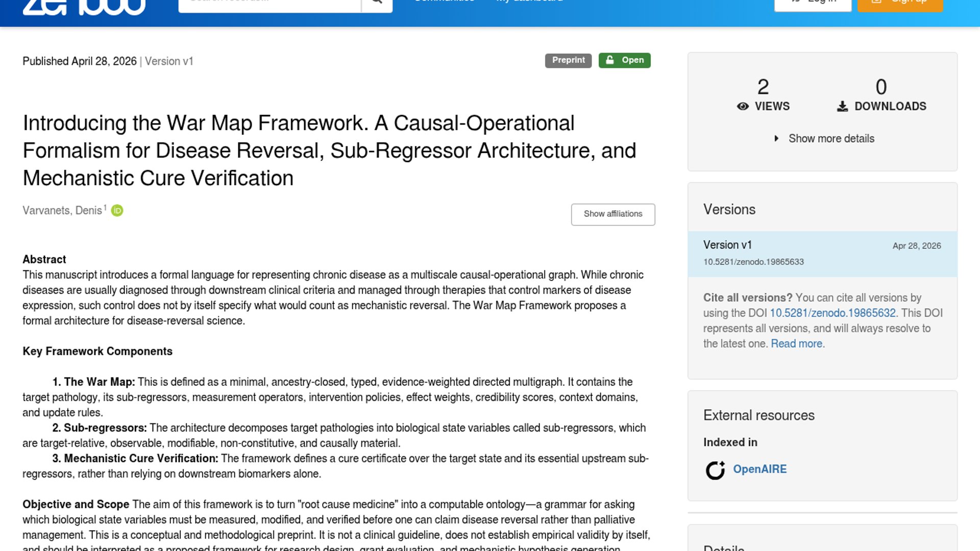Select Version v1 entry in Versions
The height and width of the screenshot is (551, 980).
[727, 245]
